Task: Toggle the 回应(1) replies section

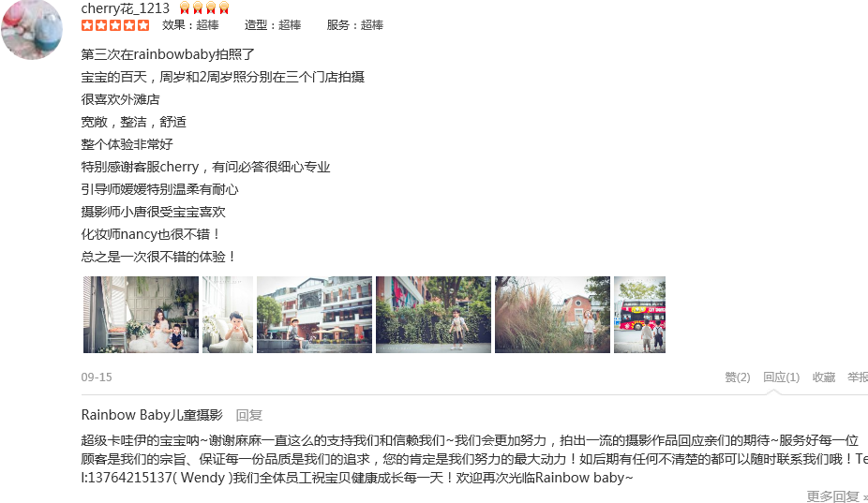Action: (781, 377)
